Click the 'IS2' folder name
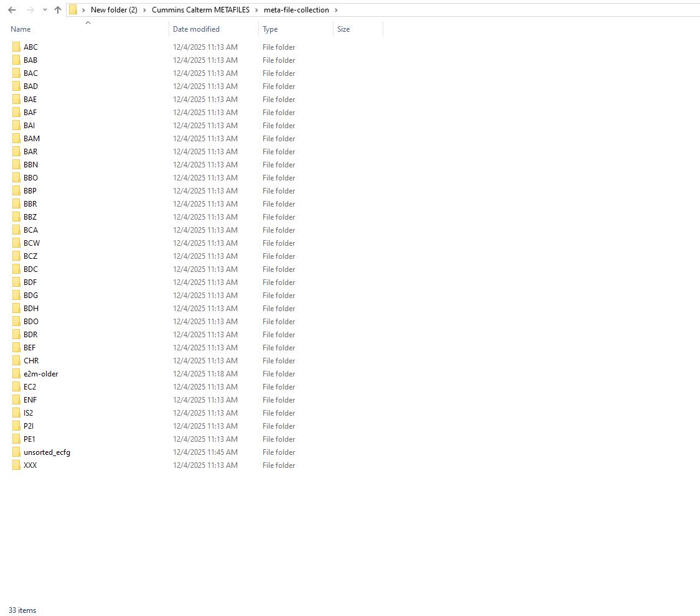700x616 pixels. (x=28, y=413)
